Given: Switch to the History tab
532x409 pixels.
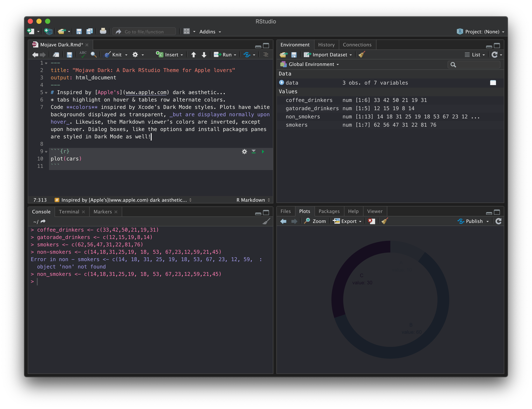Looking at the screenshot, I should (326, 45).
